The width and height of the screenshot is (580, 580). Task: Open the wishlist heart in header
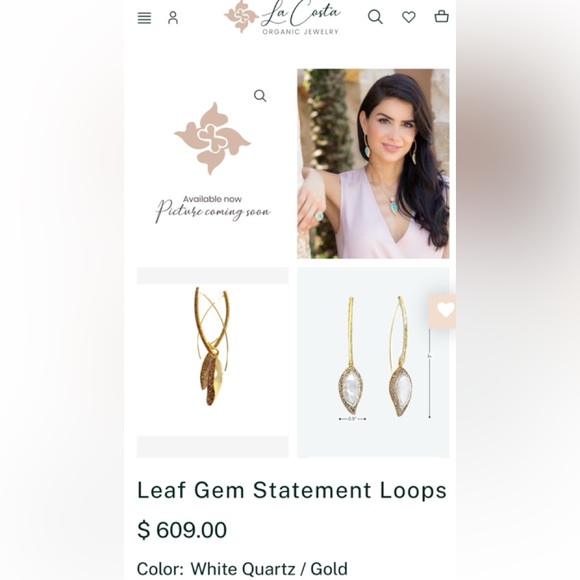coord(409,17)
